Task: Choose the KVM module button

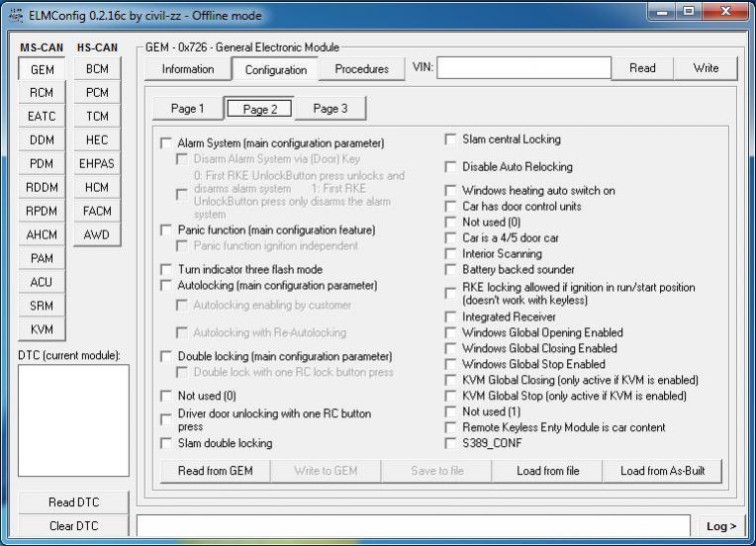Action: point(42,330)
